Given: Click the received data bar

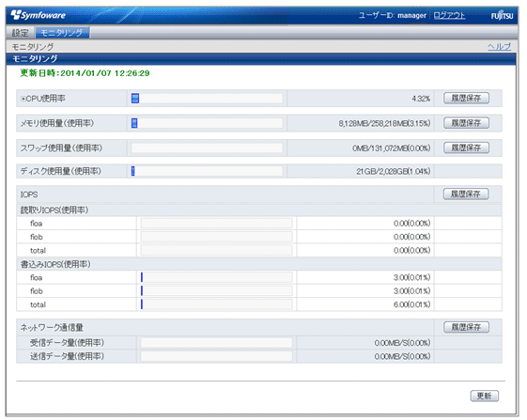Looking at the screenshot, I should click(216, 343).
